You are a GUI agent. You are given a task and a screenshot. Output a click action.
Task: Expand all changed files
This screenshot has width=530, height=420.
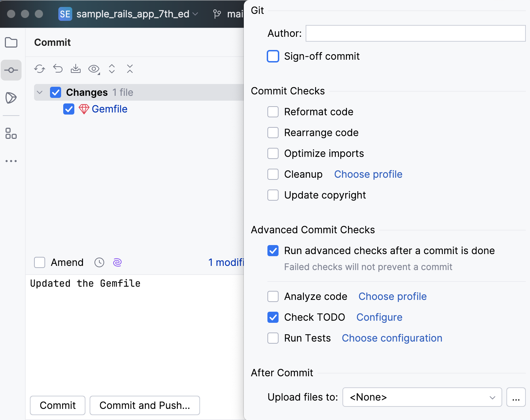(x=112, y=69)
